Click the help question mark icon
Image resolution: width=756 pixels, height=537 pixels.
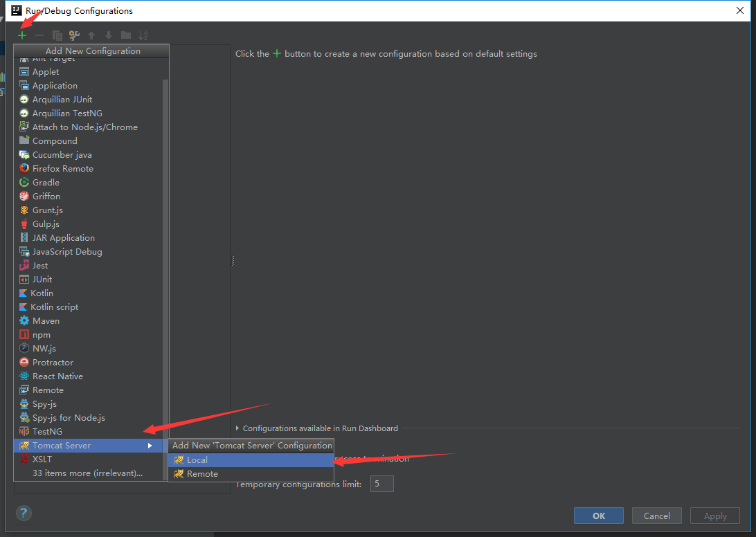point(24,513)
